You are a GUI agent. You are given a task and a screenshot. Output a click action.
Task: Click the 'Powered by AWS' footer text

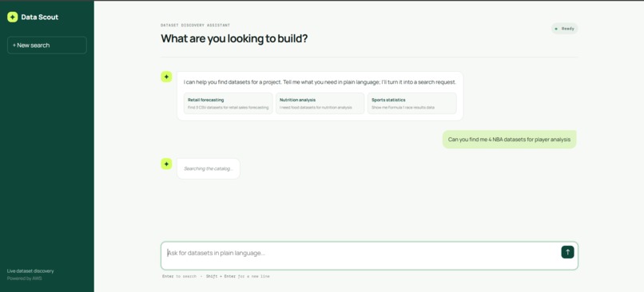(x=24, y=278)
